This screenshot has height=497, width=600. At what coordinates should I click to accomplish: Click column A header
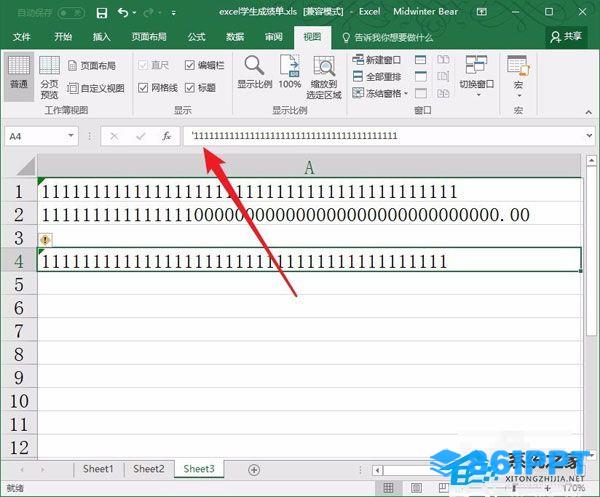coord(309,167)
